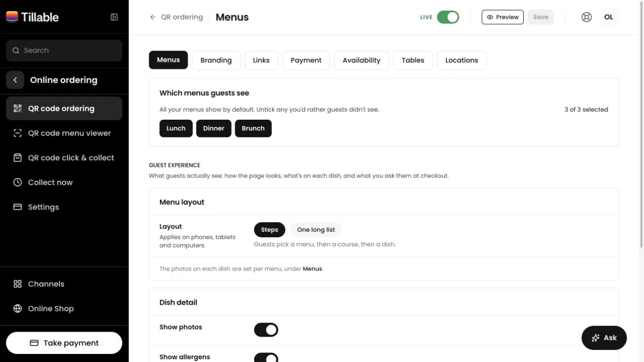Open QR code menu viewer
Screen dimensions: 644x362
(64, 133)
